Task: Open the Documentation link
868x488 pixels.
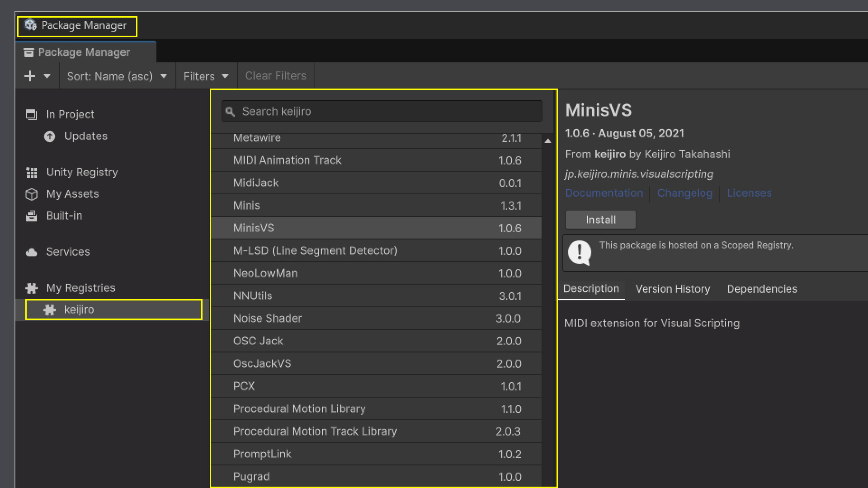Action: coord(604,193)
